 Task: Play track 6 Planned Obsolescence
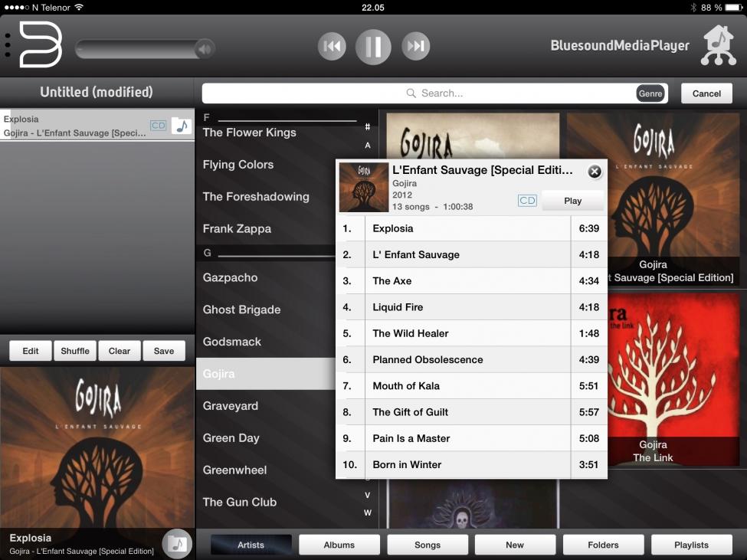click(x=472, y=359)
